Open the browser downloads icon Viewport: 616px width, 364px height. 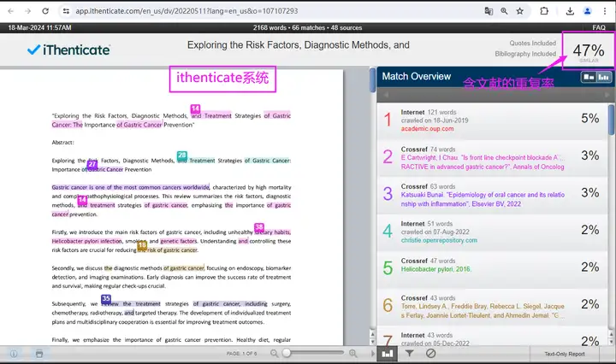[570, 11]
